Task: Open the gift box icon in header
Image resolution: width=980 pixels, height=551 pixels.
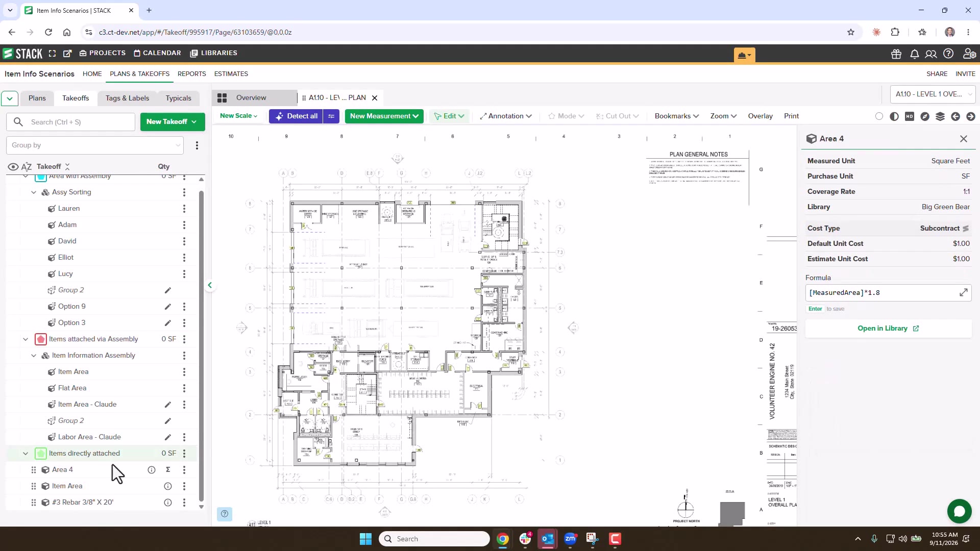Action: pyautogui.click(x=896, y=54)
